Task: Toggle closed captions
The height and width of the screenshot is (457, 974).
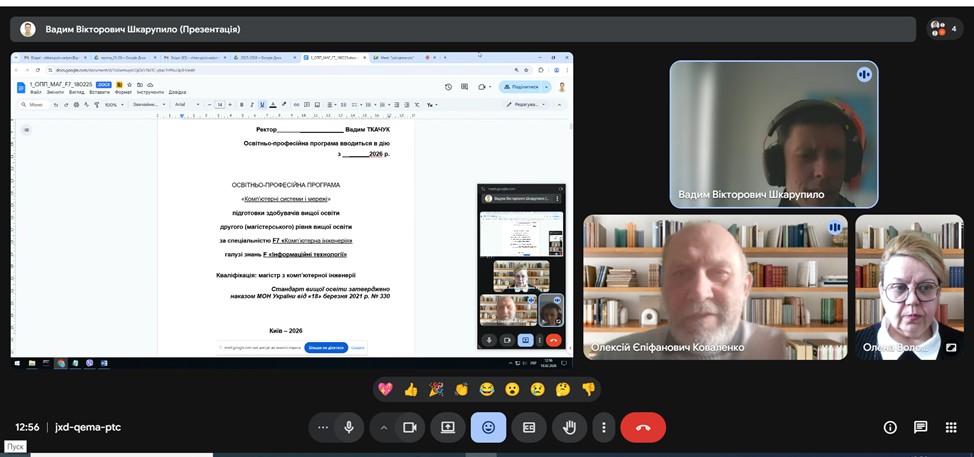Action: pos(529,427)
